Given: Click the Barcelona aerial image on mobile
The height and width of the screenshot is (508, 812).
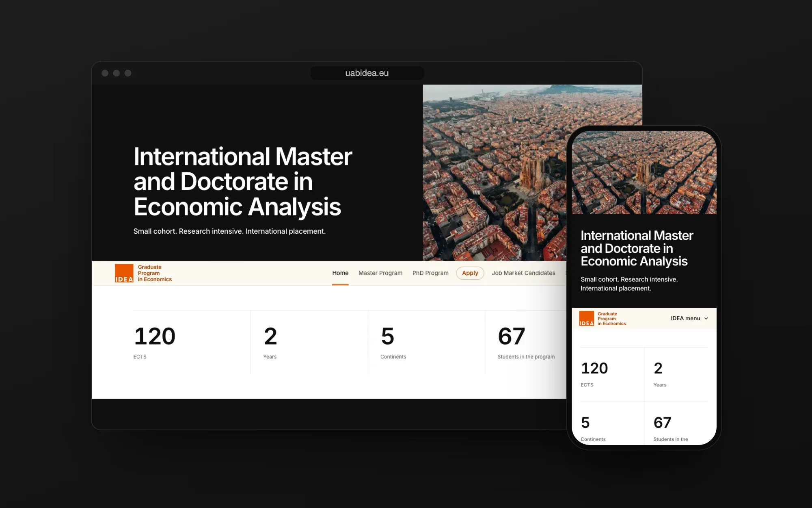Looking at the screenshot, I should (x=644, y=173).
